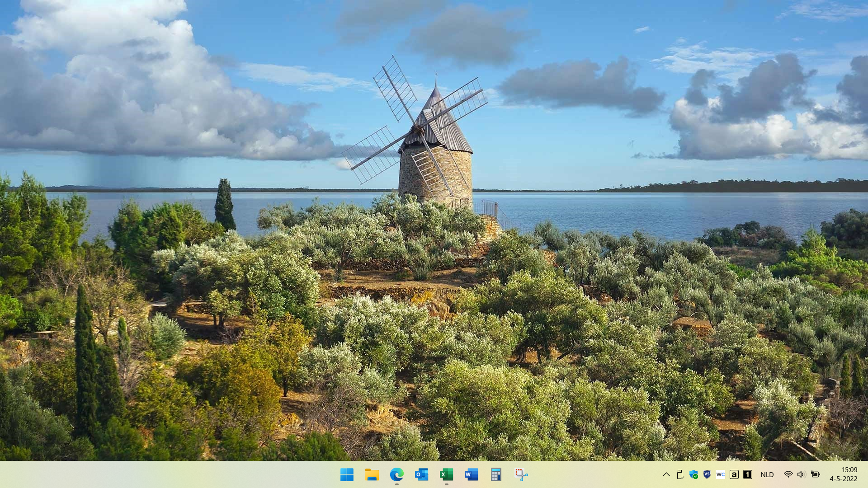Open Windows Security shield icon
The height and width of the screenshot is (488, 868).
click(x=693, y=474)
